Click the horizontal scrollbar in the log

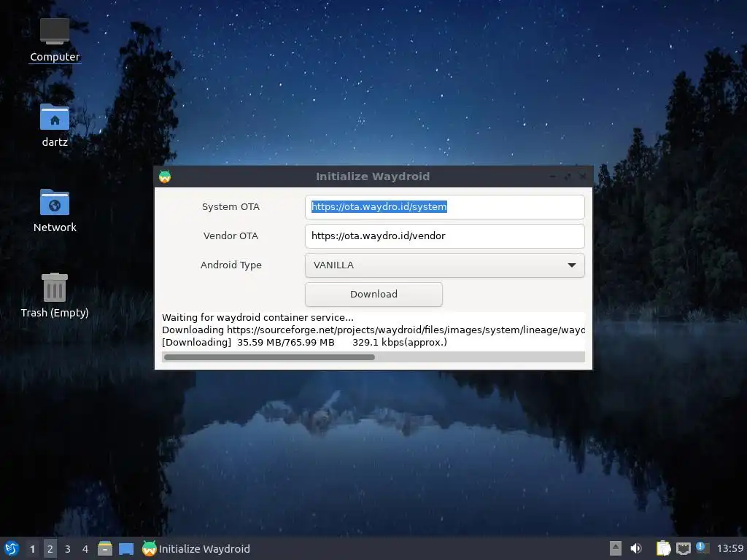269,357
